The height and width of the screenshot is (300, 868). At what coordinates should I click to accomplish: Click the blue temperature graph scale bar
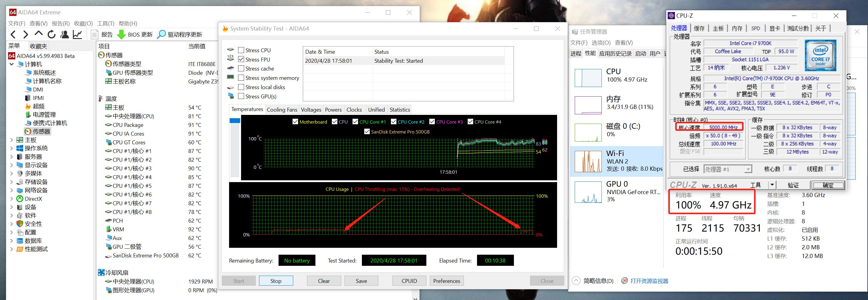click(235, 120)
